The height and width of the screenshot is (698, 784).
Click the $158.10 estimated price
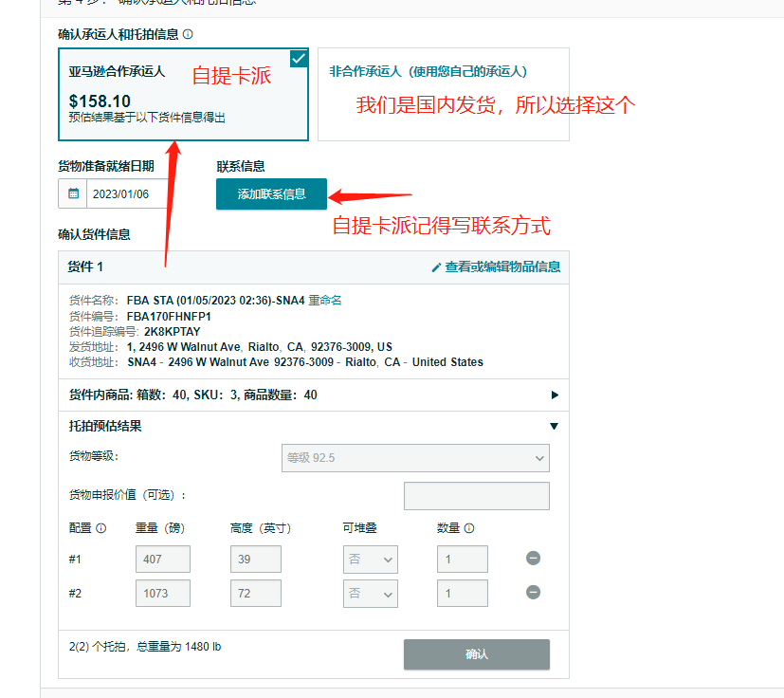pos(100,101)
